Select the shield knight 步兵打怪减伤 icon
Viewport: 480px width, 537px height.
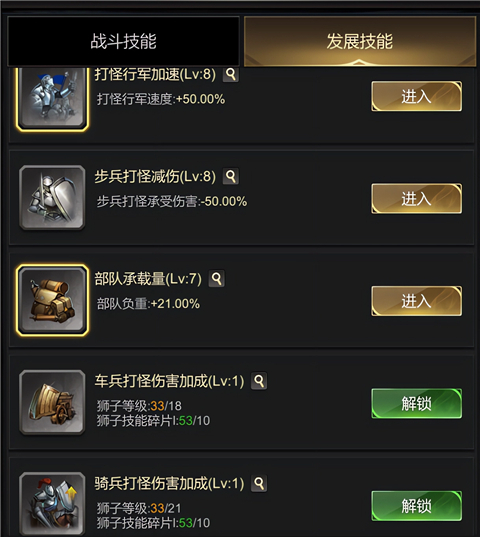pos(52,198)
